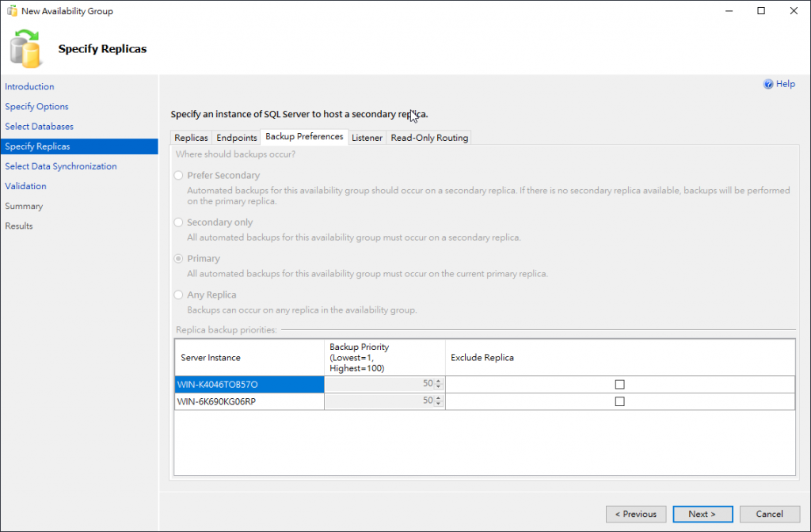Check Exclude Replica for WIN-6K690KG06RP

click(x=619, y=401)
